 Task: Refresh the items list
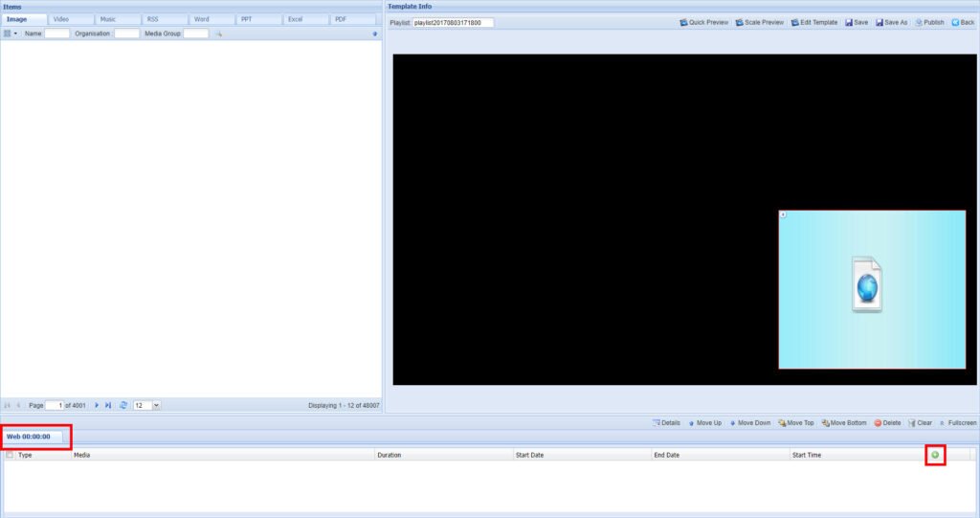(x=123, y=406)
